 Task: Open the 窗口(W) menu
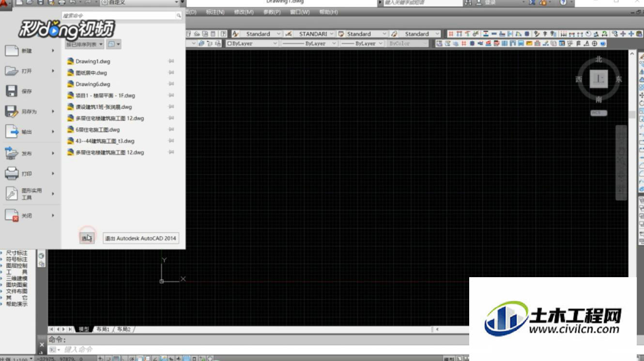(x=300, y=12)
